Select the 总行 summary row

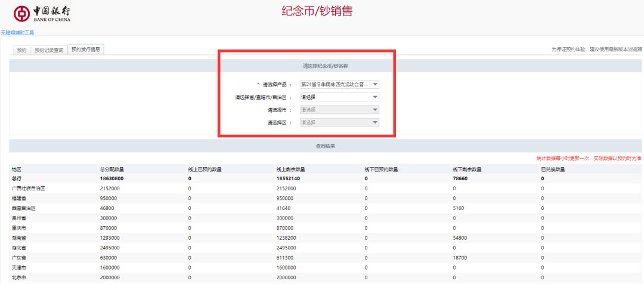point(326,179)
